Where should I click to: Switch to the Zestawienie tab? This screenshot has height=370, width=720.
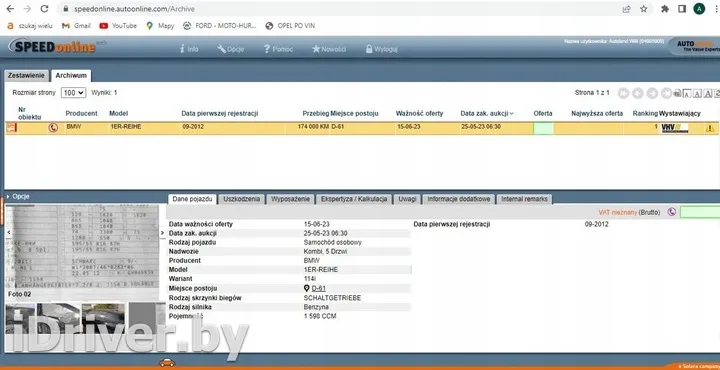point(26,76)
